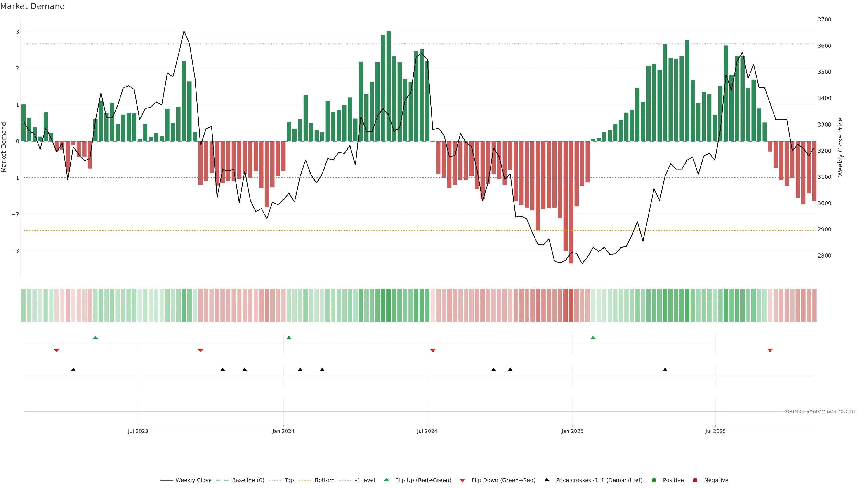Viewport: 868px width, 488px height.
Task: Click the Jul 2025 x-axis label
Action: tap(715, 431)
